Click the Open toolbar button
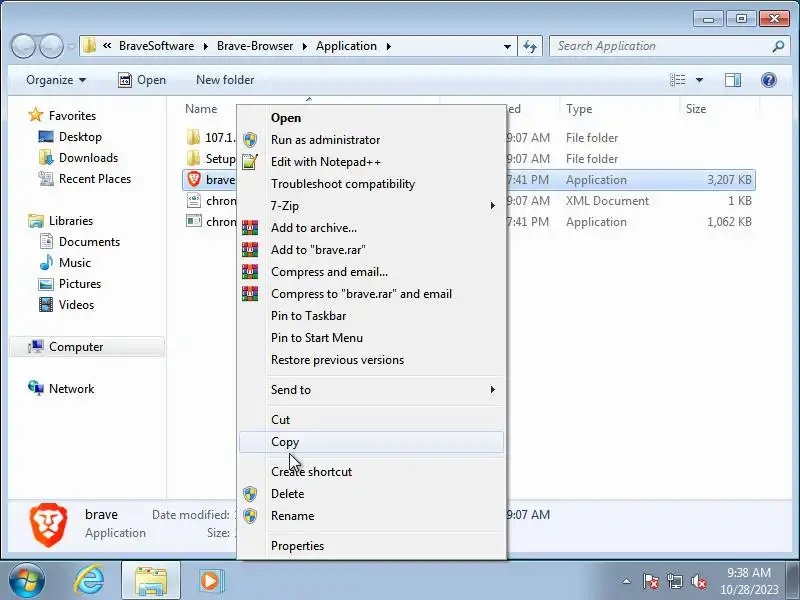 [x=142, y=80]
